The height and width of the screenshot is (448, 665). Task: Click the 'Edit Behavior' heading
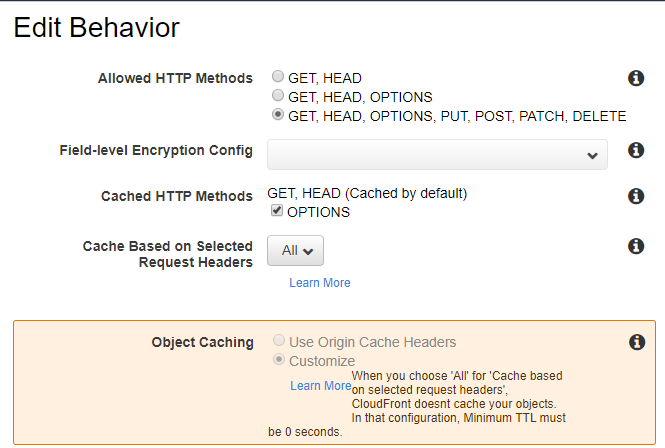[x=96, y=28]
